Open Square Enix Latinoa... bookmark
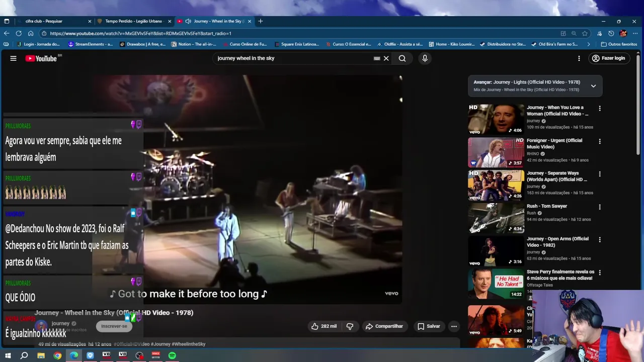The image size is (644, 362). click(x=296, y=44)
